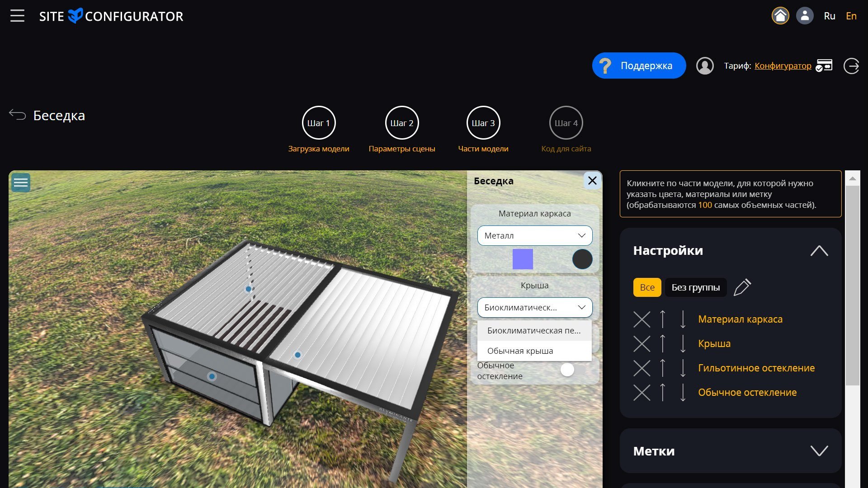
Task: Move Крыша setting up
Action: tap(662, 344)
